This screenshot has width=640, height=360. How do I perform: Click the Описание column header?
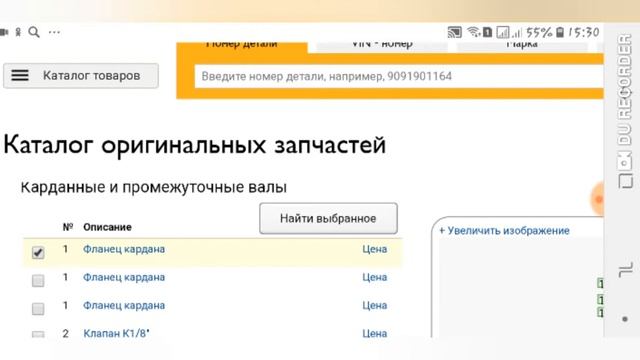107,227
